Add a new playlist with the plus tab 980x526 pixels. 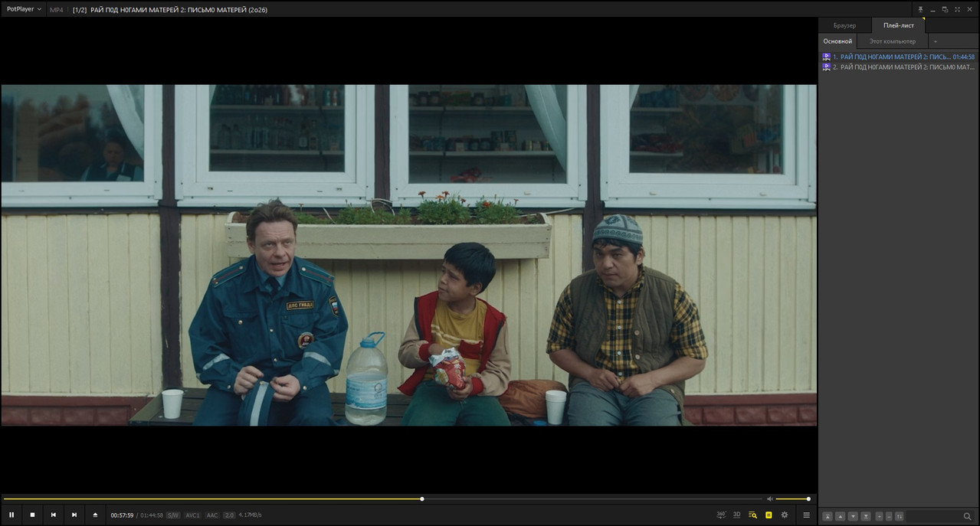[x=935, y=41]
